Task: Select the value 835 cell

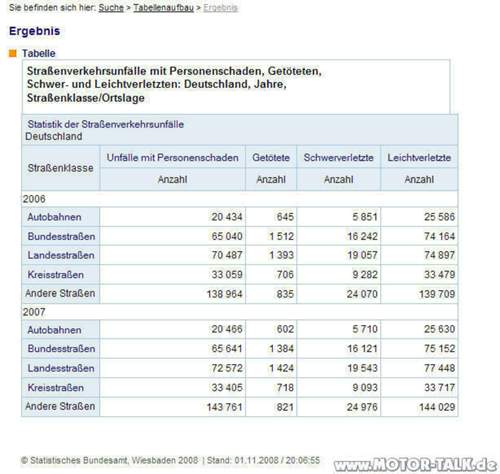Action: tap(271, 294)
